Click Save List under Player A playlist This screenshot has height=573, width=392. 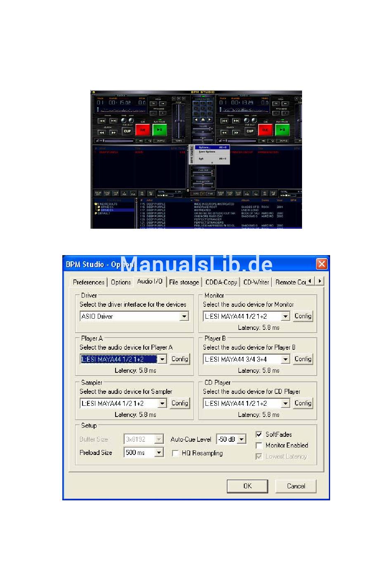[116, 193]
